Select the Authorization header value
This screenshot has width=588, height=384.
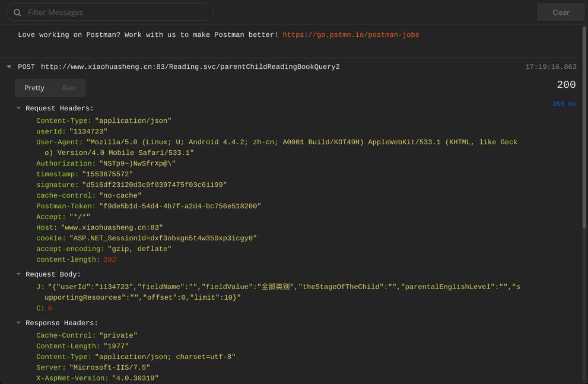pos(137,164)
